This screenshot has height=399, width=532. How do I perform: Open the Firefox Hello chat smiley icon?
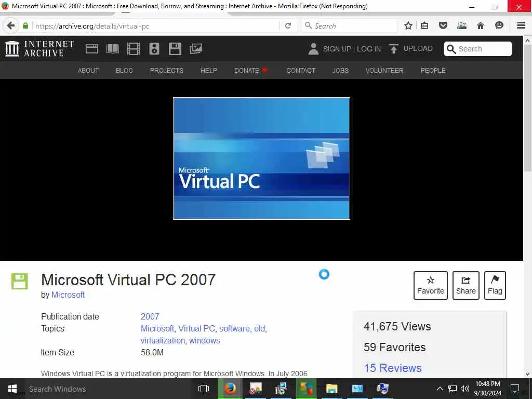pyautogui.click(x=499, y=25)
